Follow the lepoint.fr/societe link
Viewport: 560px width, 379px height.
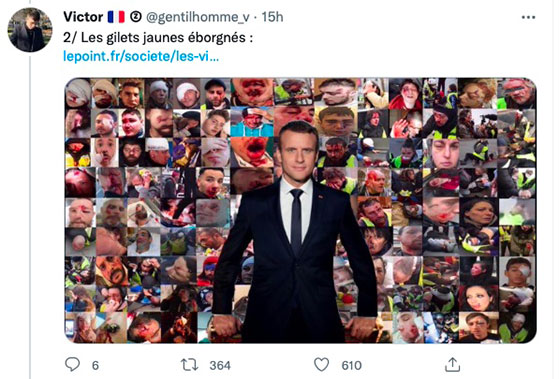141,56
